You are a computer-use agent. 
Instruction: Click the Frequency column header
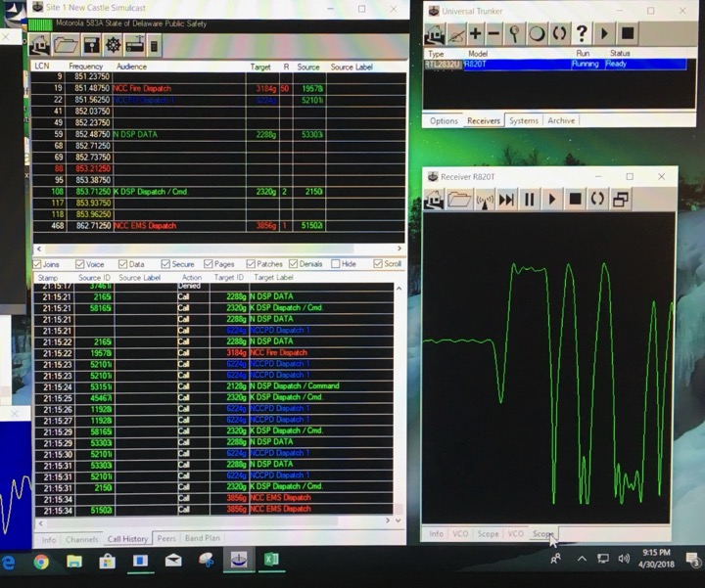[x=86, y=67]
